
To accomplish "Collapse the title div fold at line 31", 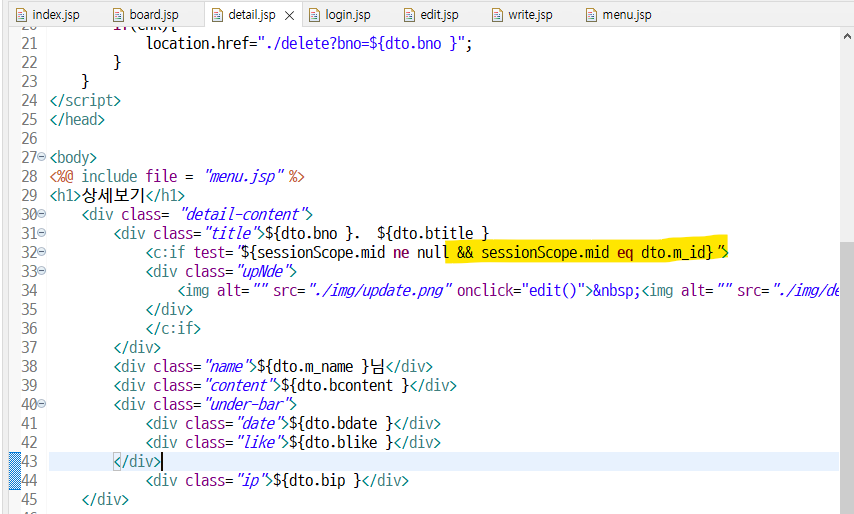I will tap(42, 233).
